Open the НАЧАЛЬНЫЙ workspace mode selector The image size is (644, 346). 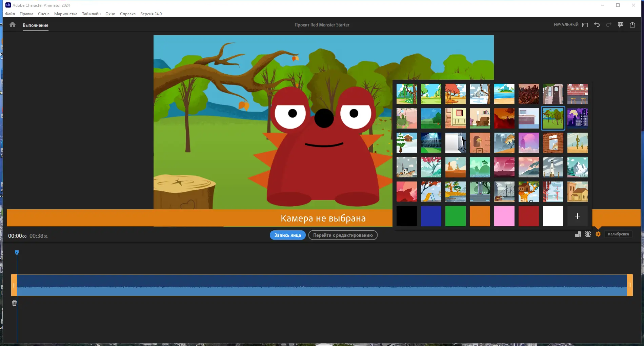566,25
